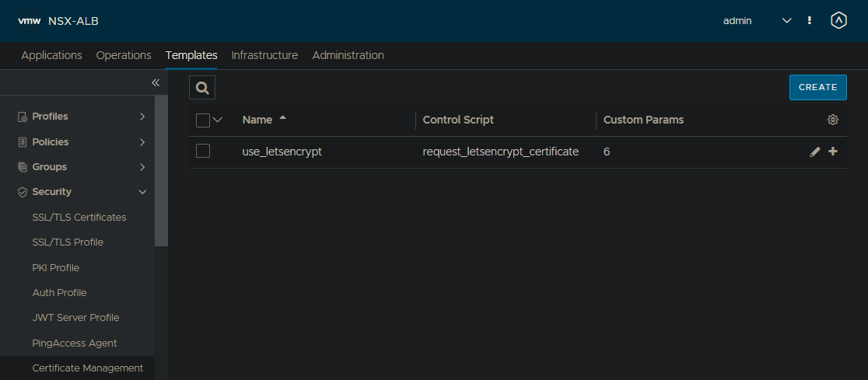The height and width of the screenshot is (380, 868).
Task: Click the Groups sidebar icon
Action: pyautogui.click(x=23, y=167)
